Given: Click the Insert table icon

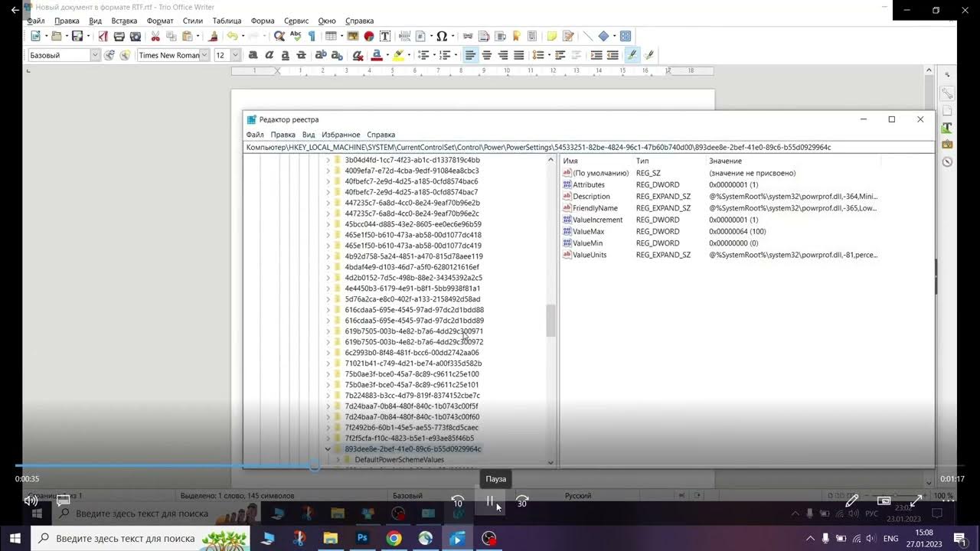Looking at the screenshot, I should [331, 36].
